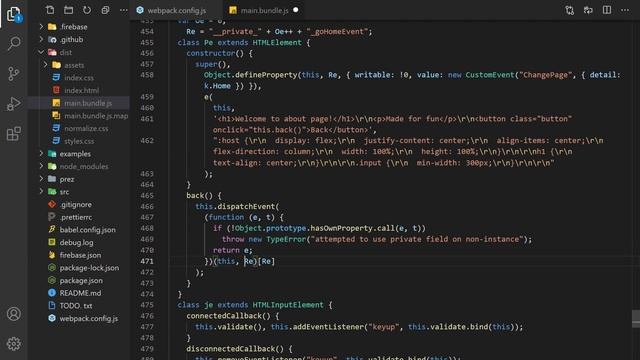Screen dimensions: 640x360
Task: Click the second compare icon in editor toolbar
Action: [x=588, y=10]
